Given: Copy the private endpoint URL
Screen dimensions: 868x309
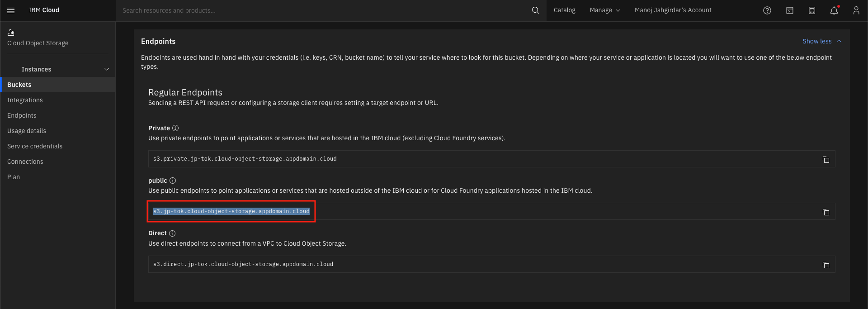Looking at the screenshot, I should [826, 160].
